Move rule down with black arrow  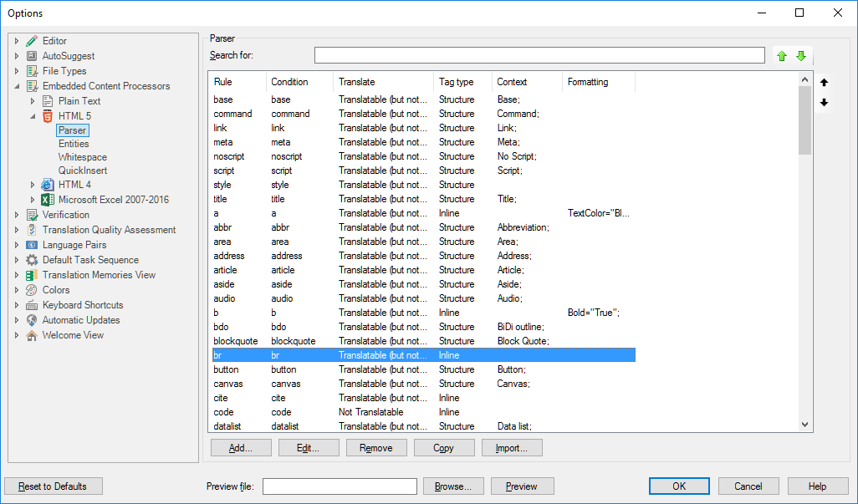(824, 102)
